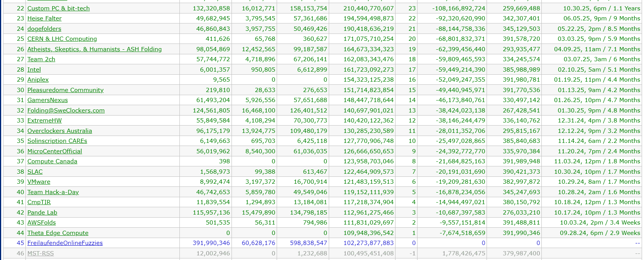Click the SLAC team link
Image resolution: width=644 pixels, height=260 pixels.
coord(35,171)
